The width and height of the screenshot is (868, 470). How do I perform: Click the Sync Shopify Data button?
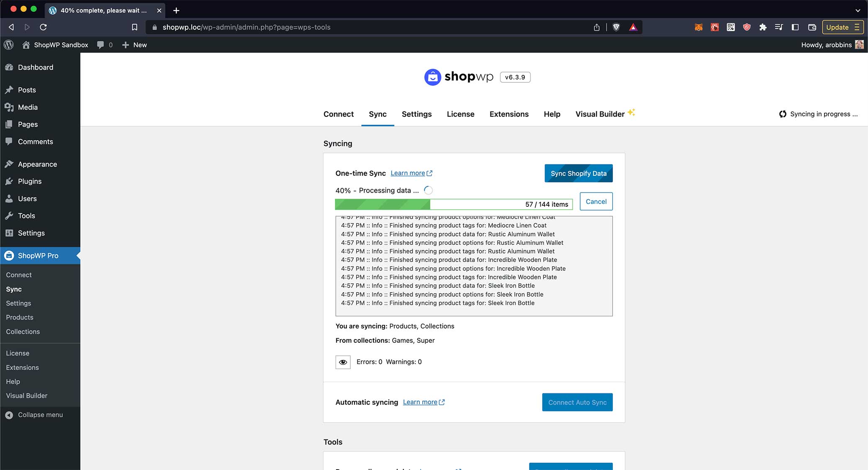tap(578, 172)
